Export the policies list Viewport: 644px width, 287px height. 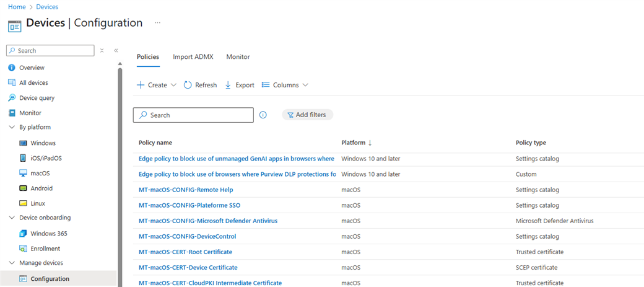(239, 85)
